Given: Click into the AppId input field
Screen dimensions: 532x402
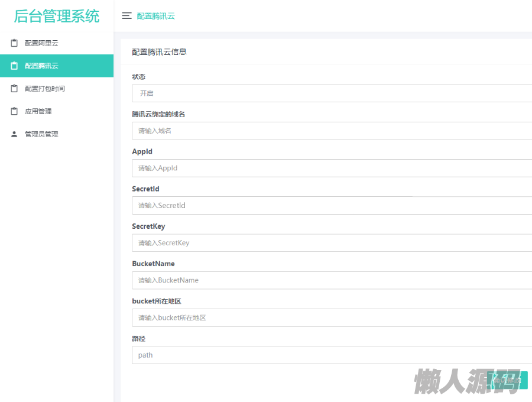Looking at the screenshot, I should pos(331,168).
